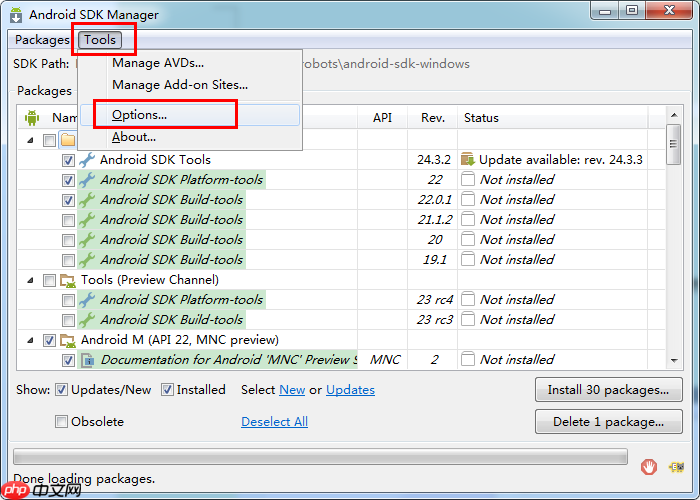This screenshot has height=500, width=700.
Task: Click Not installed status icon for 21.1.2
Action: coord(467,220)
